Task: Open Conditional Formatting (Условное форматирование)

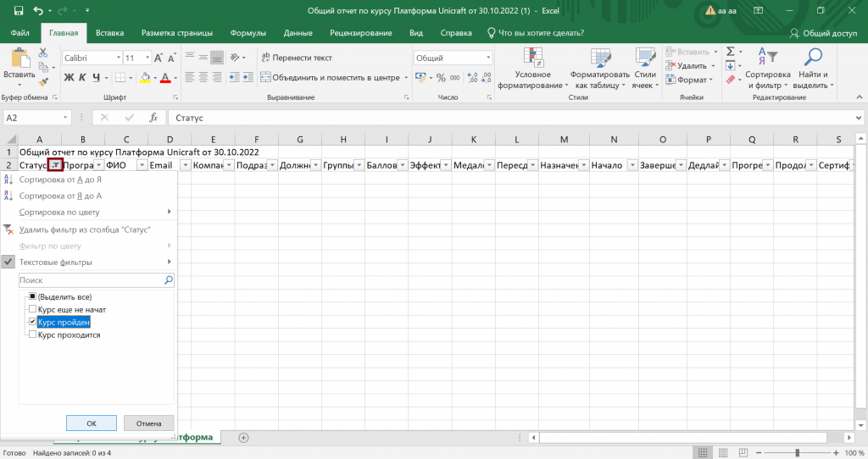Action: pyautogui.click(x=532, y=69)
